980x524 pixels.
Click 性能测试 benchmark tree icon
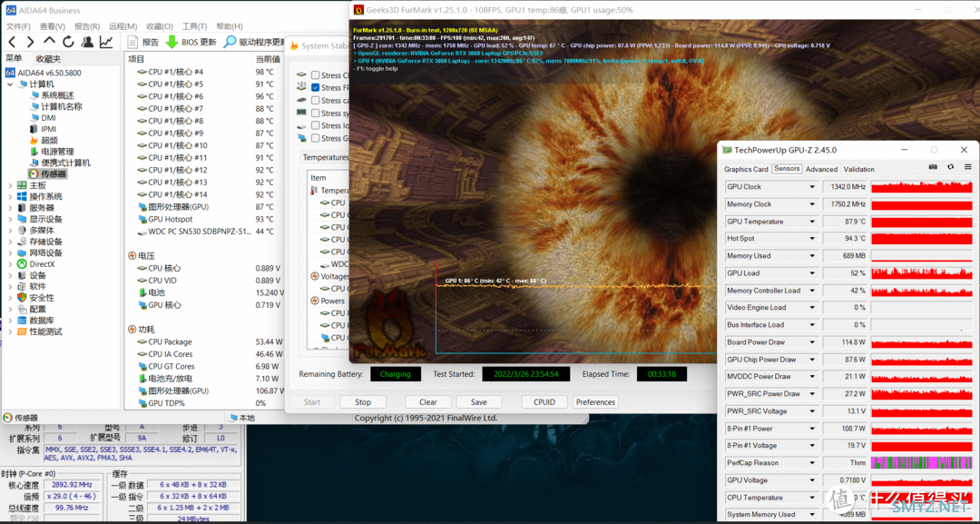pos(23,331)
